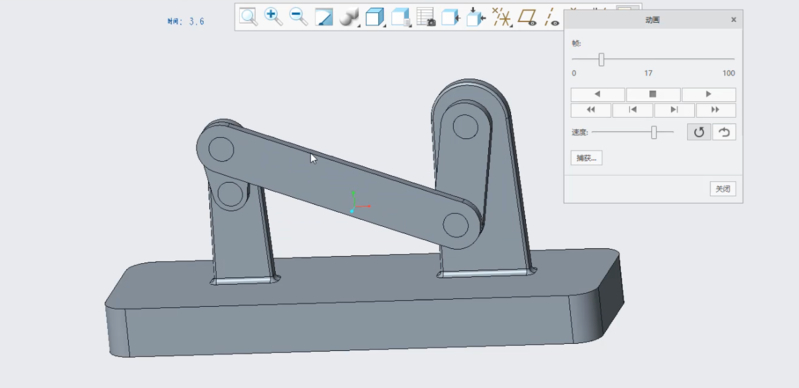Image resolution: width=799 pixels, height=388 pixels.
Task: Click the 动画 dialog title bar
Action: coord(653,19)
